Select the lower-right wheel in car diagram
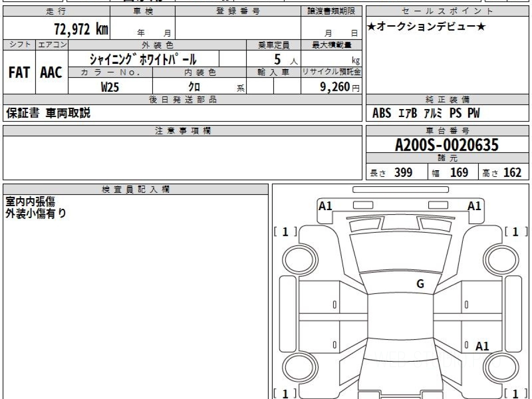 (x=499, y=368)
